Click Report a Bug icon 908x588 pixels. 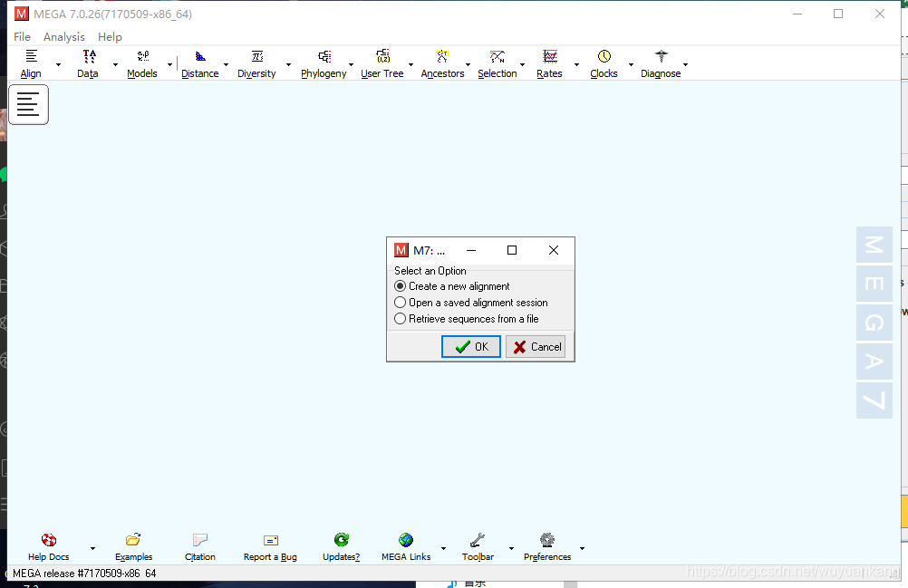click(x=270, y=540)
